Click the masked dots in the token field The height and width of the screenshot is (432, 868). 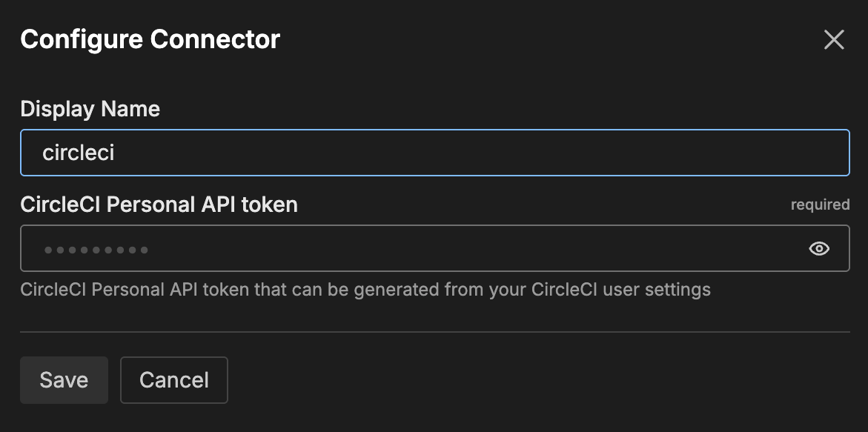click(96, 250)
